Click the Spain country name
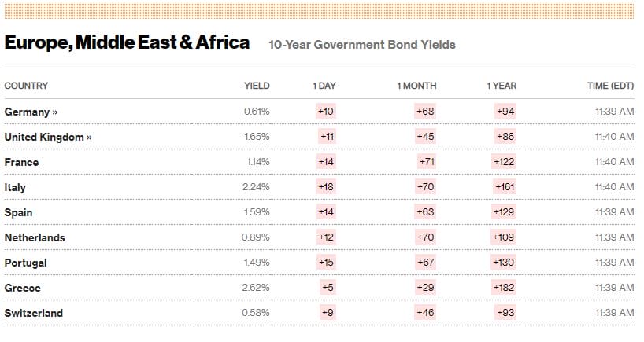Screen dimensions: 644x342 (x=18, y=212)
